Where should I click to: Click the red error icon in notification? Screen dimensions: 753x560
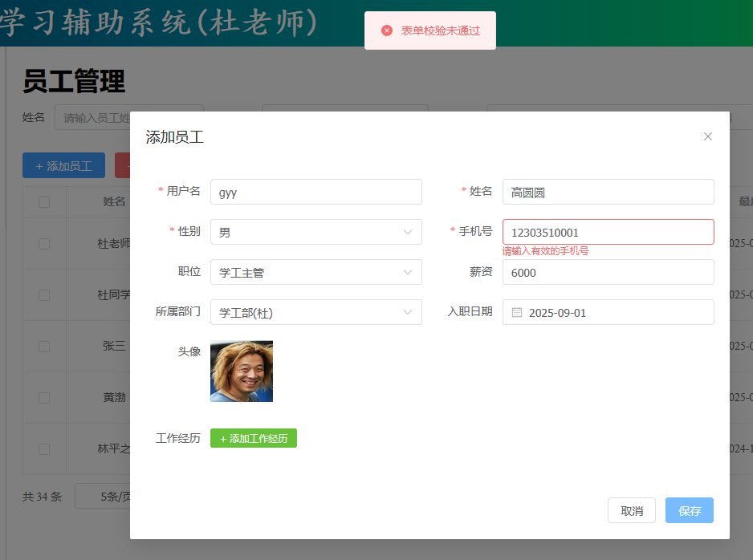click(x=387, y=30)
